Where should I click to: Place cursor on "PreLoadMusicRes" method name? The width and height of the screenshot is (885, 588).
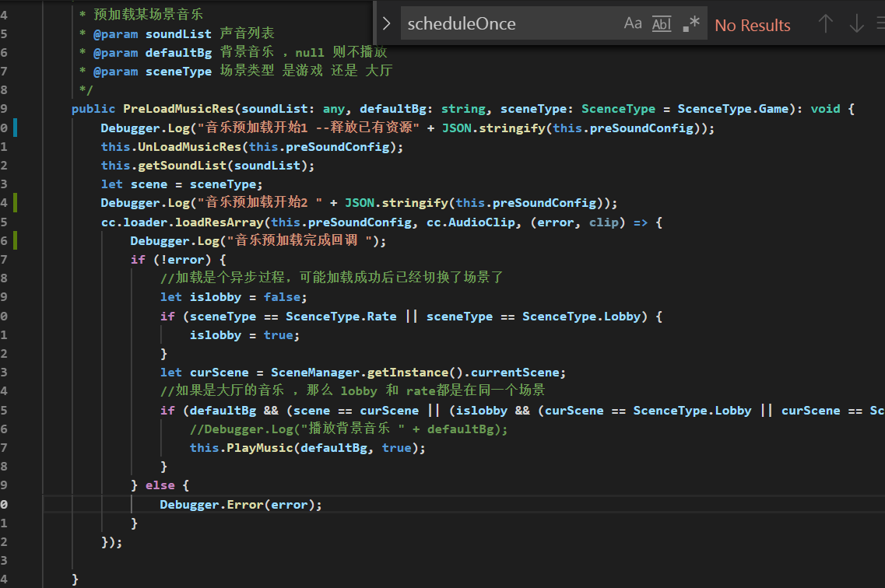[179, 109]
